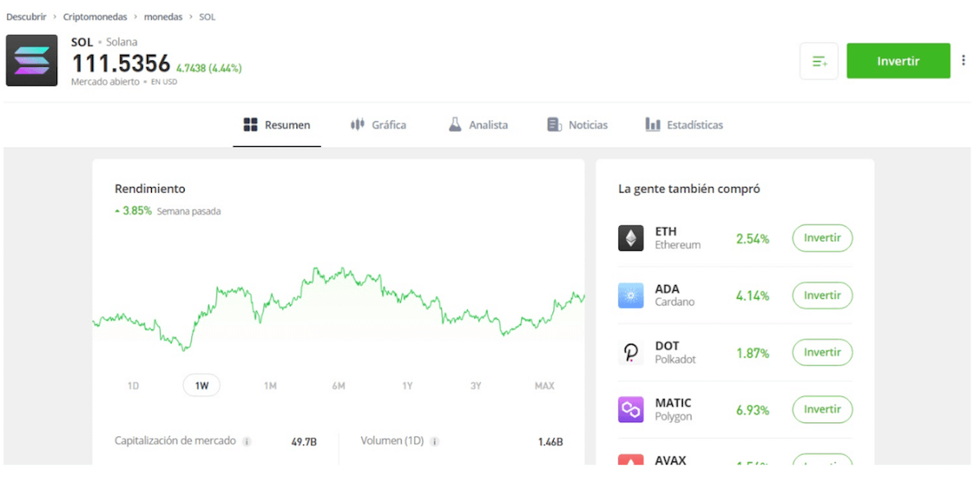Click Invertir next to ADA Cardano
The image size is (980, 477).
pyautogui.click(x=822, y=295)
